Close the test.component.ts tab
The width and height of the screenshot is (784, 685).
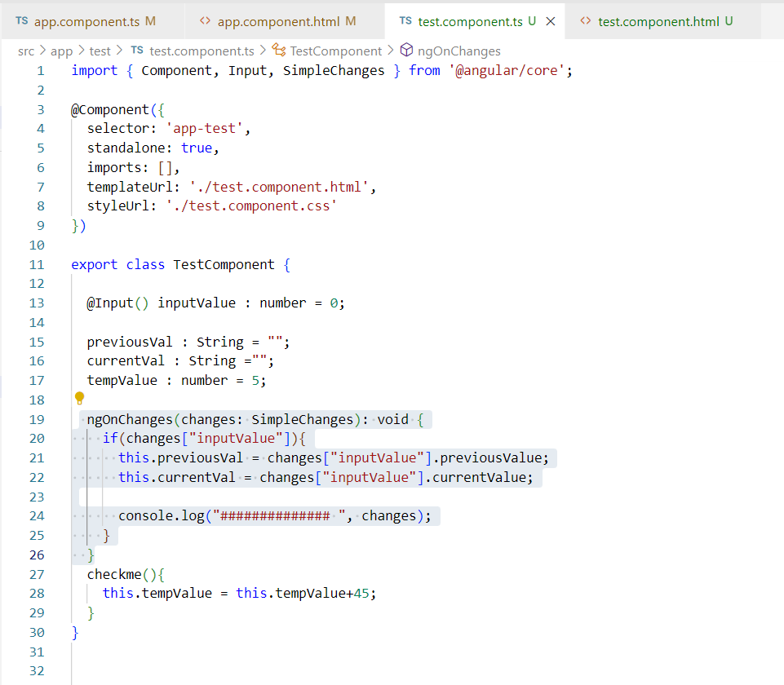click(x=550, y=21)
